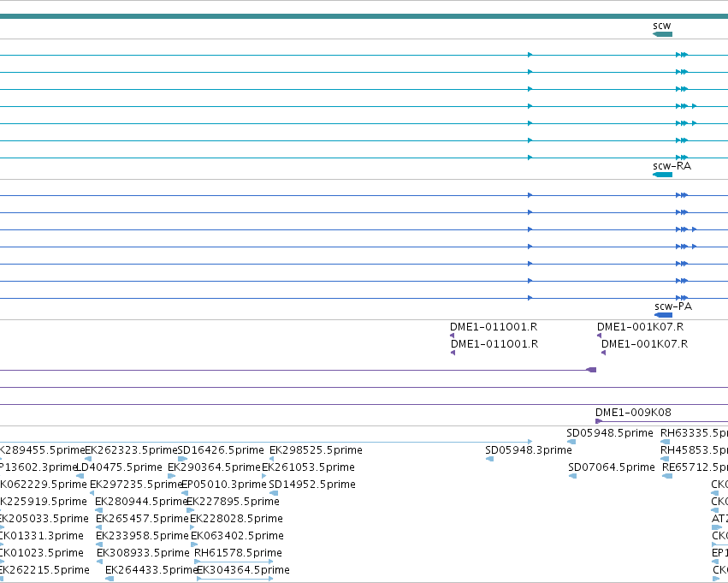Open the EK290364.5prime EST label
This screenshot has height=583, width=728.
[x=214, y=467]
